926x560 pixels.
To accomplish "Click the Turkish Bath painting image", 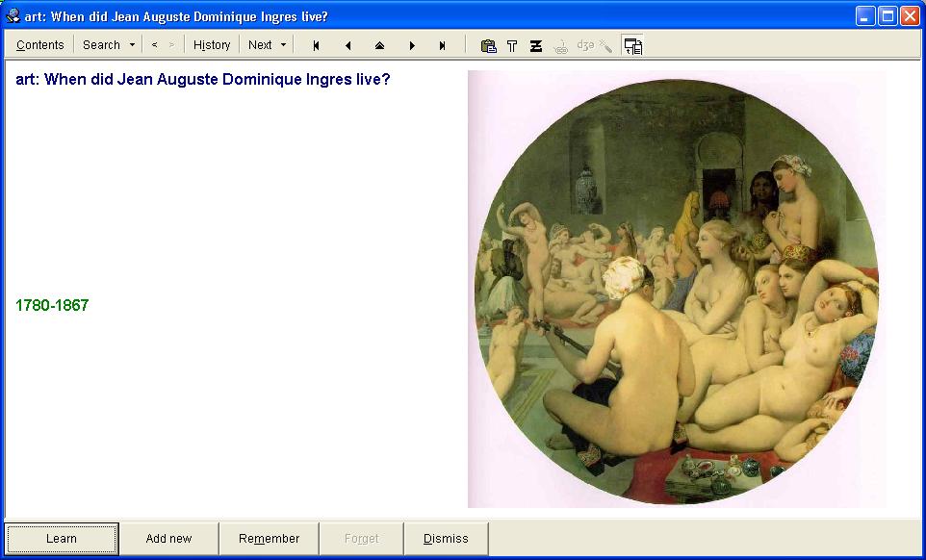I will coord(677,289).
